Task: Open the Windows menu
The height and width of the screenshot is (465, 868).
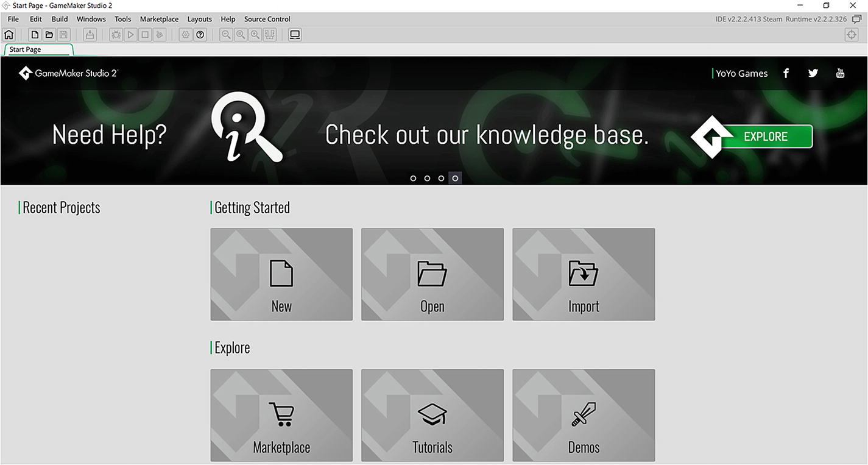Action: point(91,19)
